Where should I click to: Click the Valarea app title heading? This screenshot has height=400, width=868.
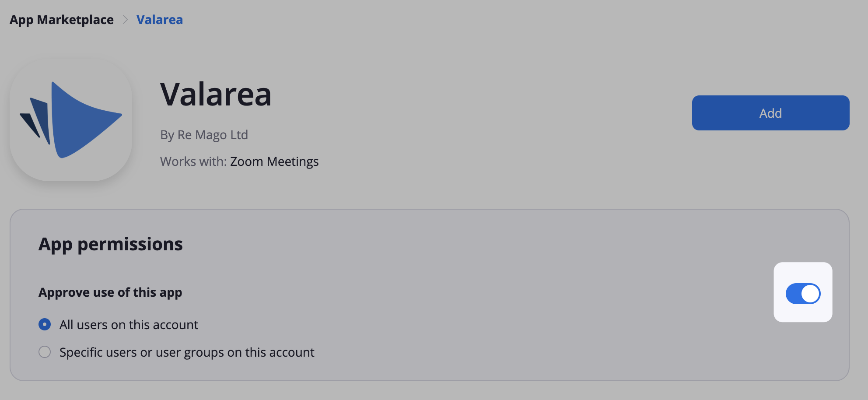click(x=216, y=94)
